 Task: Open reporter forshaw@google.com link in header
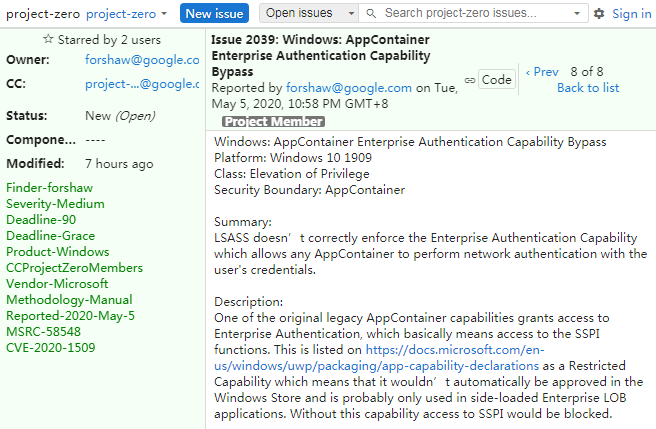349,88
